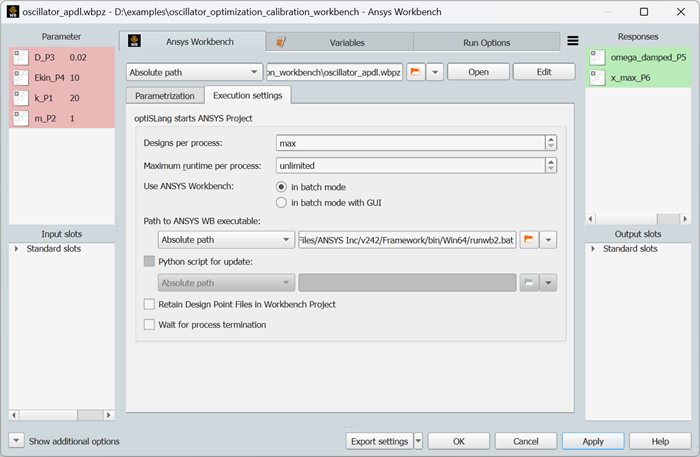Screen dimensions: 700x457
Task: Click the Apply button
Action: click(x=593, y=441)
